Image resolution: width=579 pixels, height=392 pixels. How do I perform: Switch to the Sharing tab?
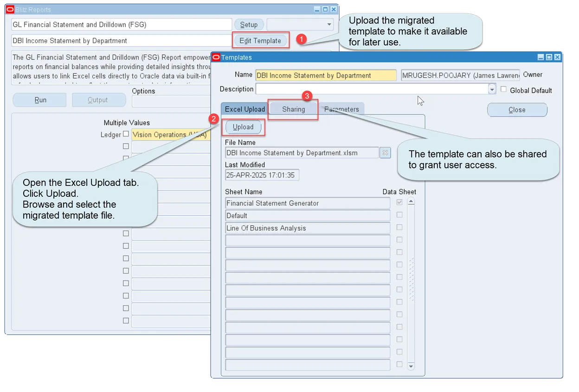tap(293, 109)
